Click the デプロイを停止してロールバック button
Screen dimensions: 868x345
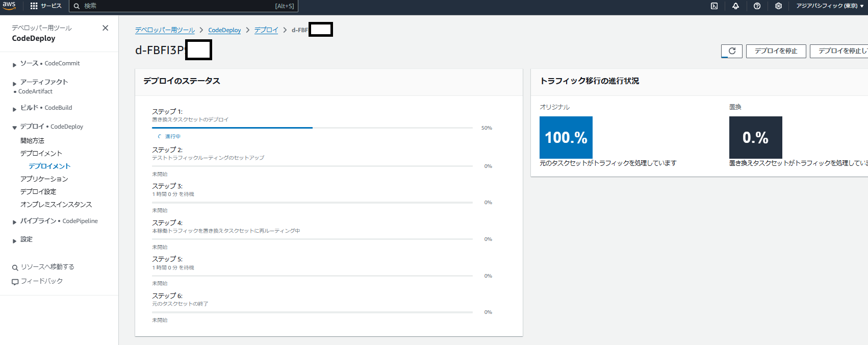[839, 51]
